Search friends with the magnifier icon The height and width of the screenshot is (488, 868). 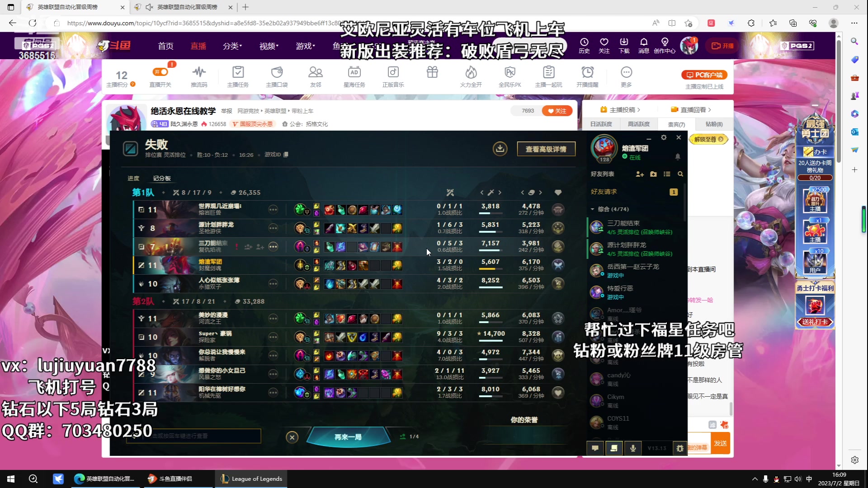point(680,174)
